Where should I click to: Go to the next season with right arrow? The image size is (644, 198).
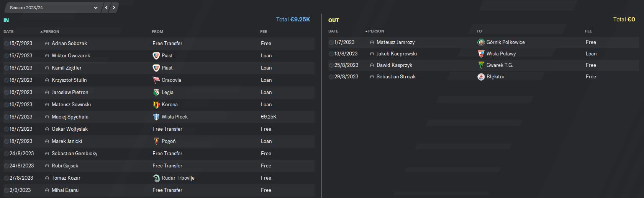click(114, 8)
